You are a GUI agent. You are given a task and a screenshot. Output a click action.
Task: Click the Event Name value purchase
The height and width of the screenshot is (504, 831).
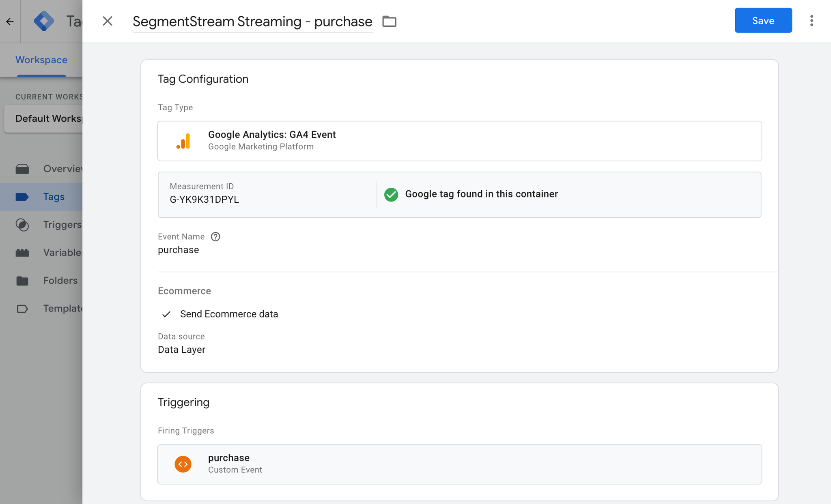[179, 250]
